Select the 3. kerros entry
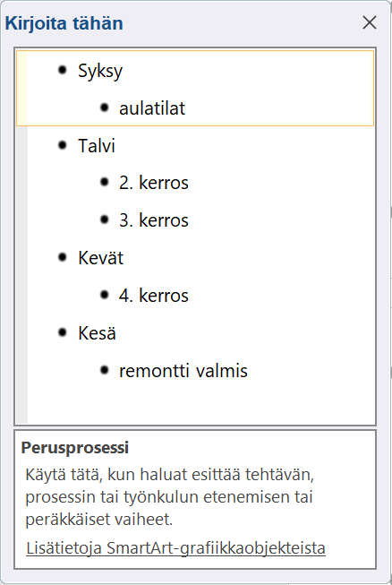The width and height of the screenshot is (392, 585). pyautogui.click(x=154, y=220)
